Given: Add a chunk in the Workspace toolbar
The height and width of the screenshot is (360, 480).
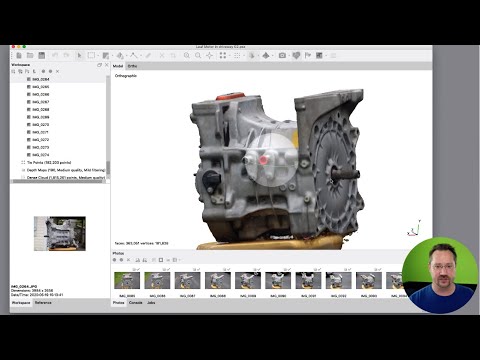Looking at the screenshot, I should tap(14, 71).
